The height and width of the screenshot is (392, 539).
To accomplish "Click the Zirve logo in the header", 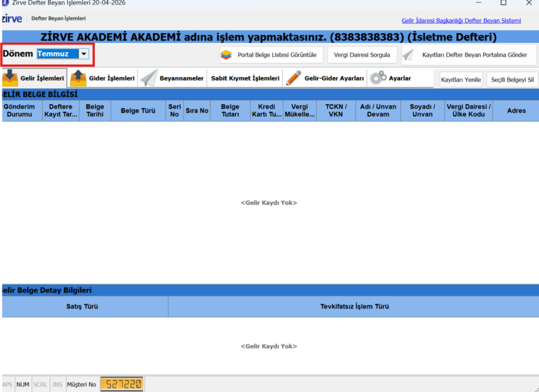I will point(12,18).
